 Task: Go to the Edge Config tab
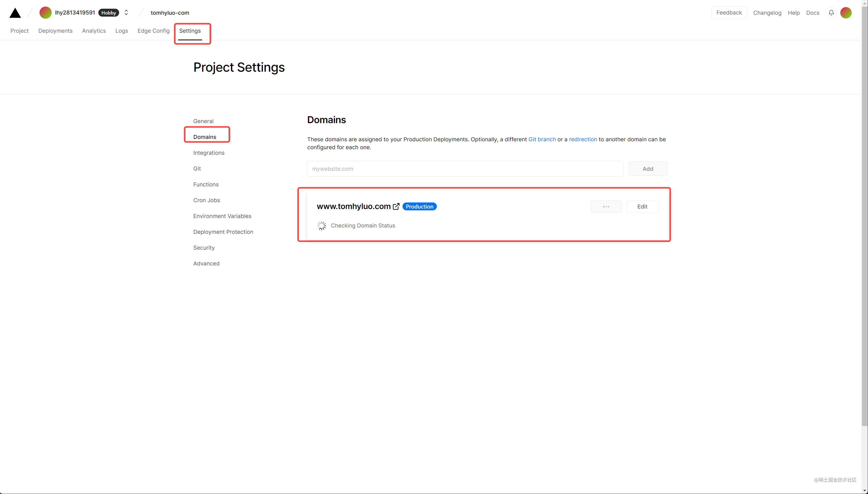pyautogui.click(x=153, y=31)
